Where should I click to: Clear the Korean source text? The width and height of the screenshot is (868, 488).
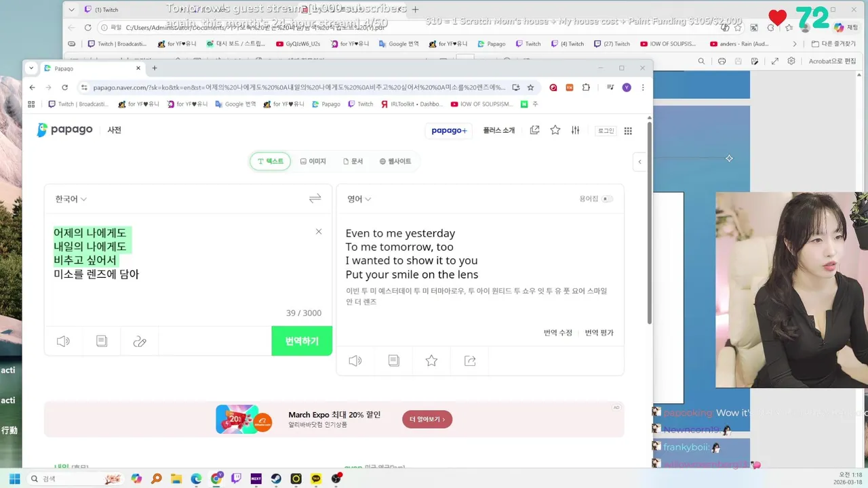point(319,232)
